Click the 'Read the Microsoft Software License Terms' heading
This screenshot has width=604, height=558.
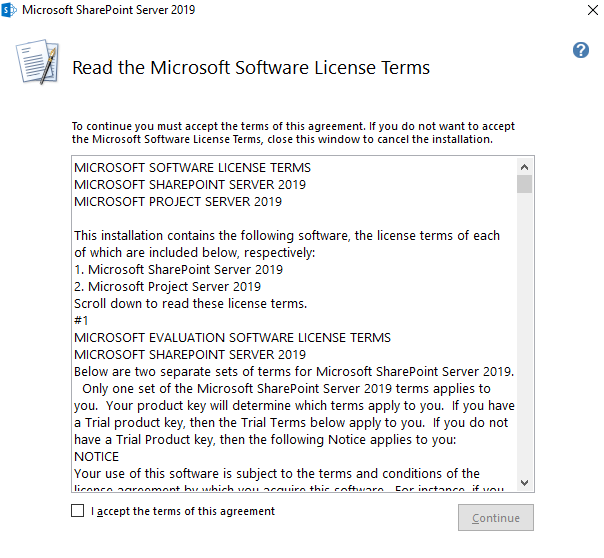coord(251,68)
